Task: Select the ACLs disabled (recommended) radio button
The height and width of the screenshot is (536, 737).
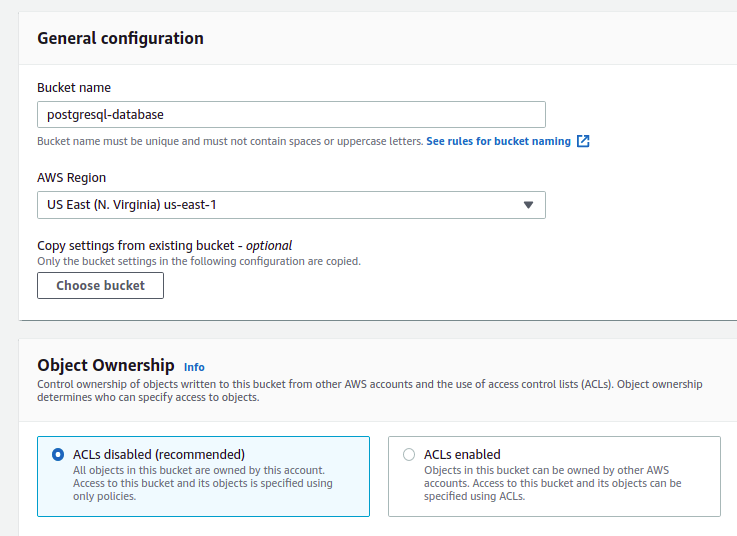Action: point(58,454)
